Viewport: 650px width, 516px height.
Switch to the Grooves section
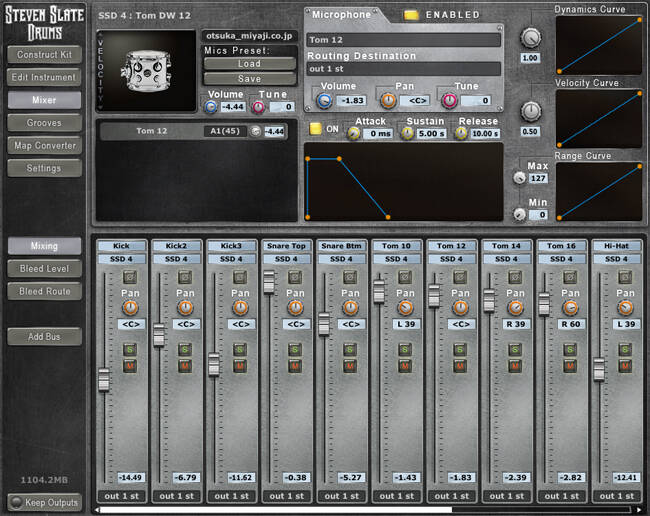(x=44, y=123)
